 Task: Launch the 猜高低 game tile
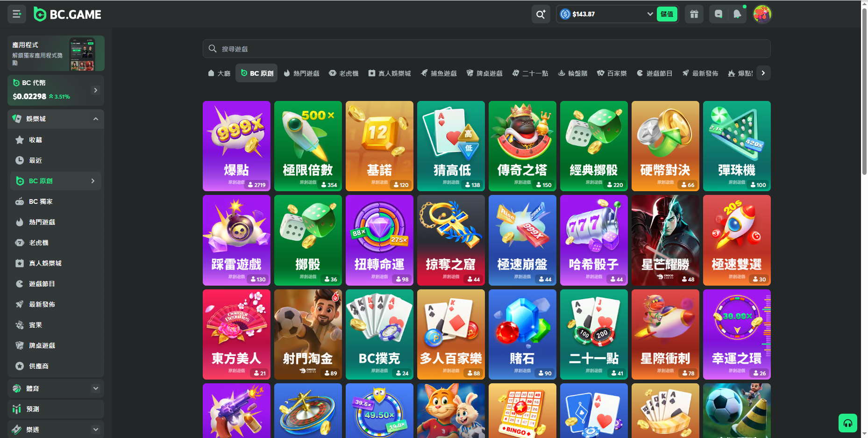[451, 146]
